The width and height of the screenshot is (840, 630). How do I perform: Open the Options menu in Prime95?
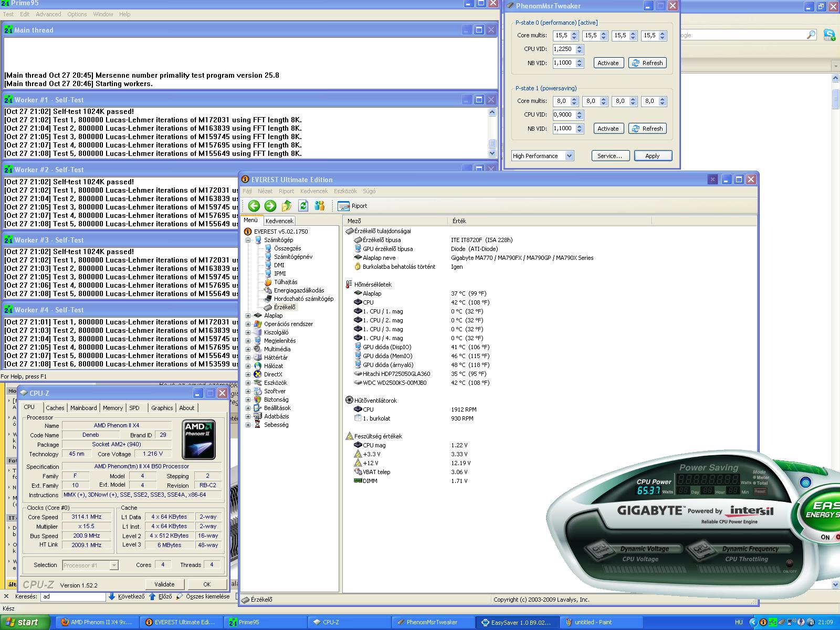(x=77, y=14)
